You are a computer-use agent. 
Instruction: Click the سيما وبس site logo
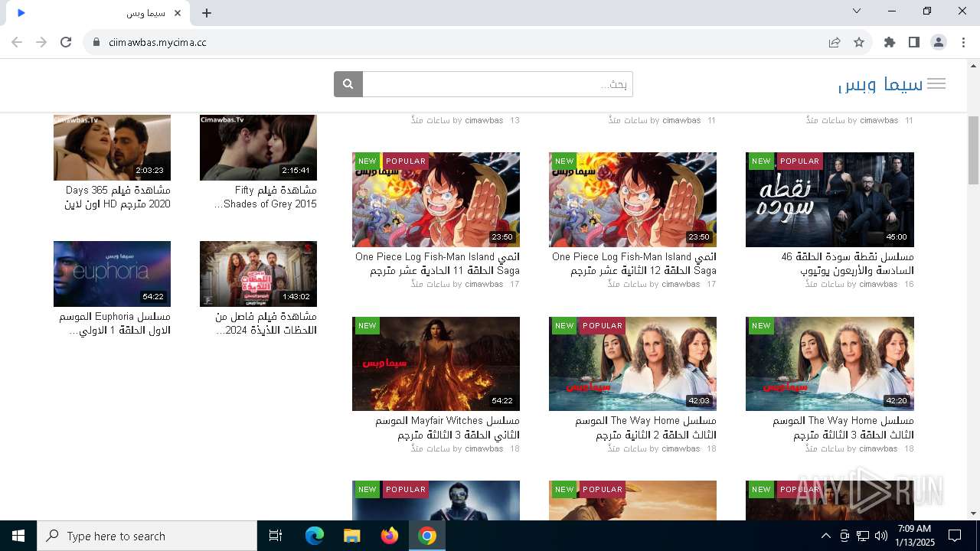(x=880, y=84)
